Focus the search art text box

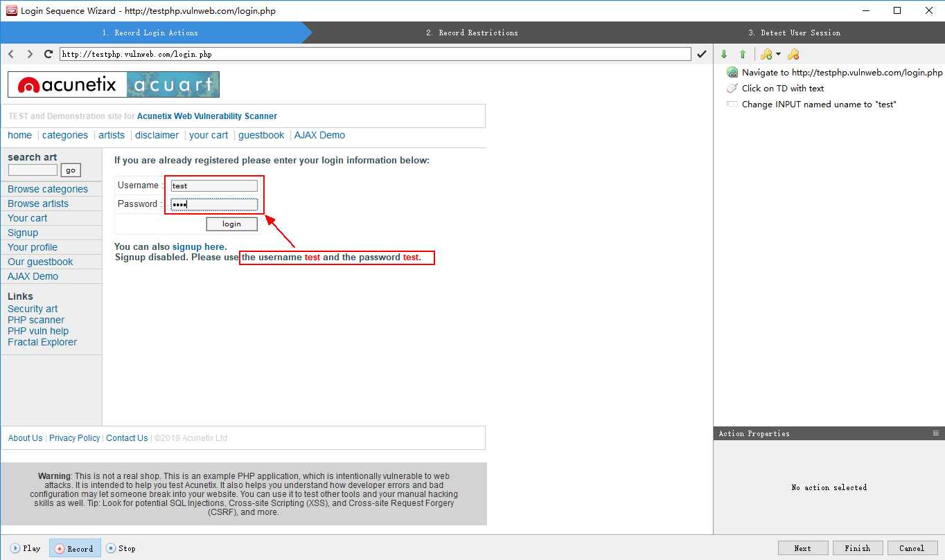(x=33, y=170)
